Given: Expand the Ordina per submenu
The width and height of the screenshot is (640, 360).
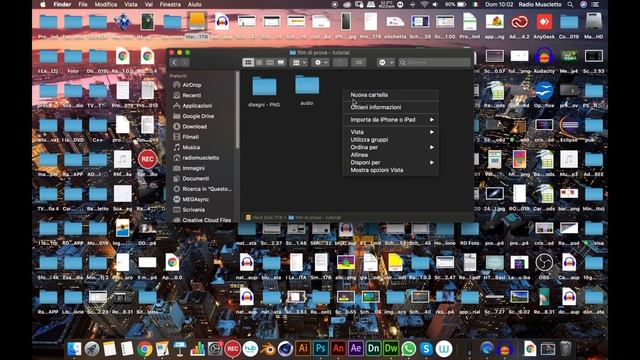Looking at the screenshot, I should point(391,147).
